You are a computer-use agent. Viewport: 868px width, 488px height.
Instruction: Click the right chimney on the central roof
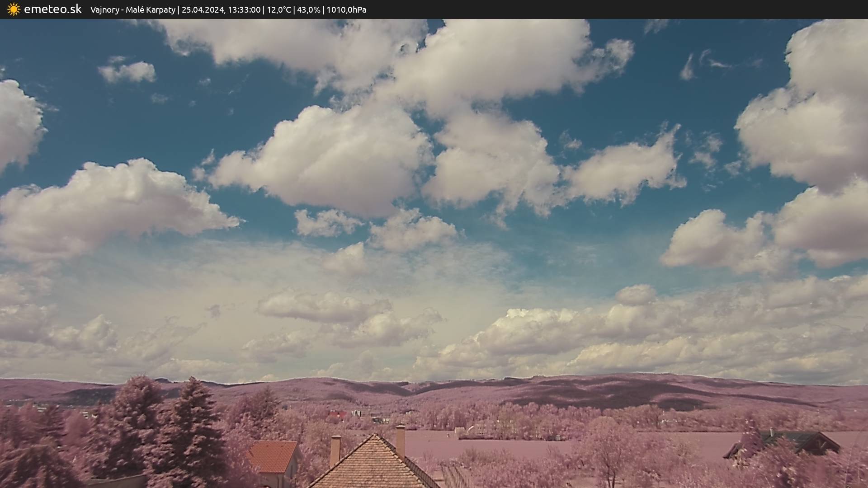click(400, 440)
